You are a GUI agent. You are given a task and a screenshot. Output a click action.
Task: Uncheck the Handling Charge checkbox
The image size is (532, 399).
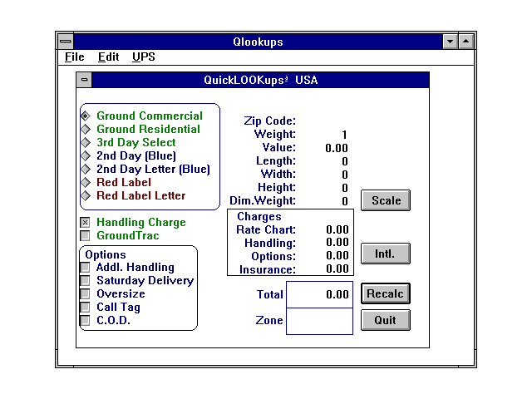[85, 223]
